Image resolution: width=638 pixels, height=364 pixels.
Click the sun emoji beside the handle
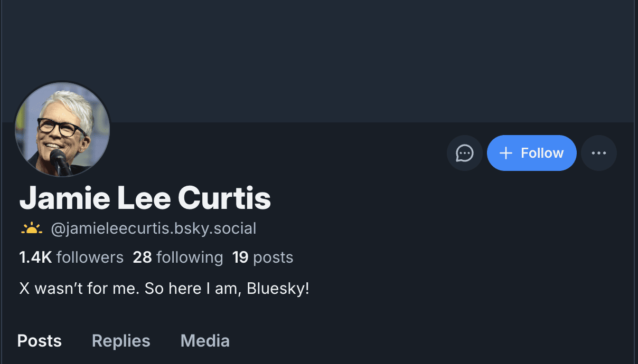(x=32, y=229)
